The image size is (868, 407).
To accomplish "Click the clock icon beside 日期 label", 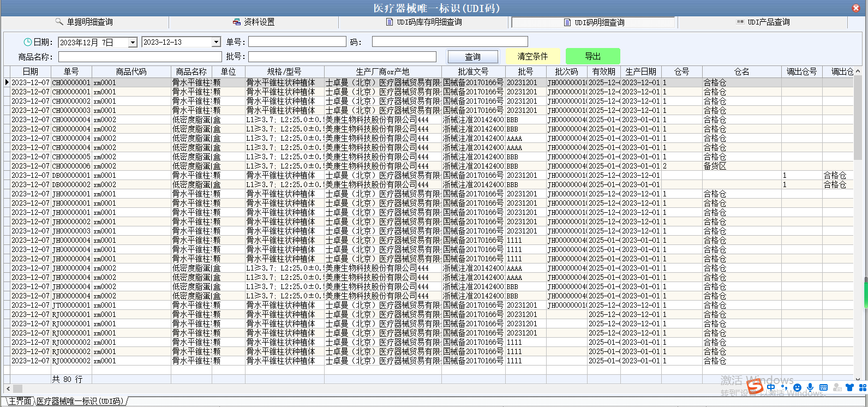I will pyautogui.click(x=27, y=42).
